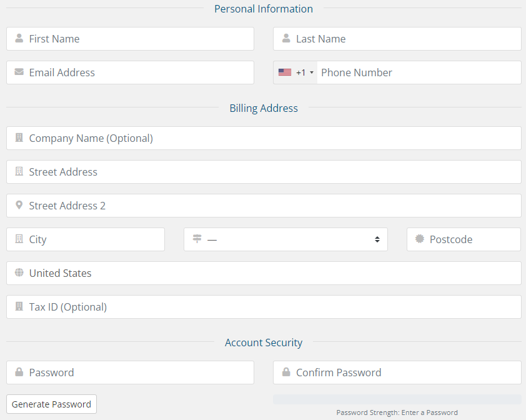Click the lock icon beside Password field
The height and width of the screenshot is (420, 526).
coord(19,372)
